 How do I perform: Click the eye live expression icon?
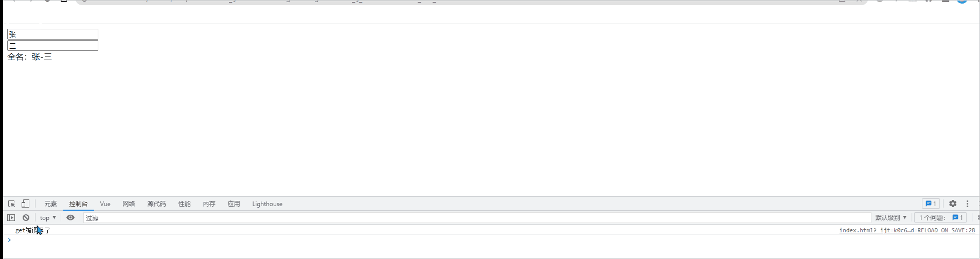(x=70, y=218)
